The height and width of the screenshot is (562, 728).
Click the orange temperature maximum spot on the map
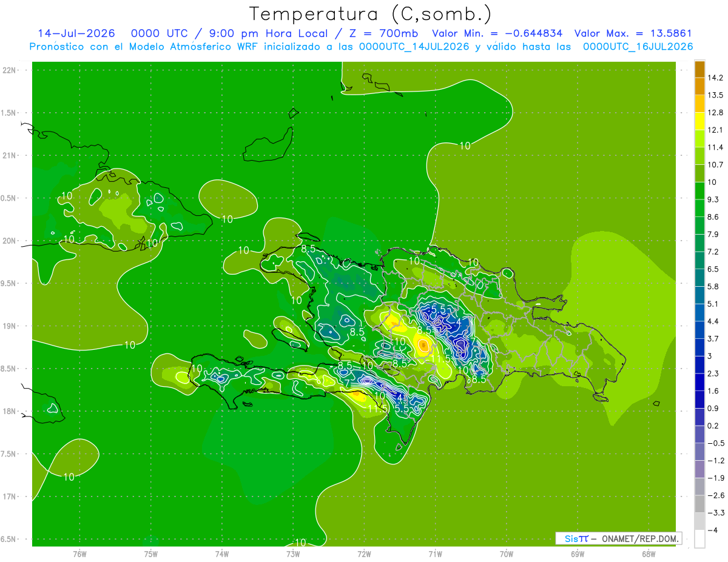423,346
